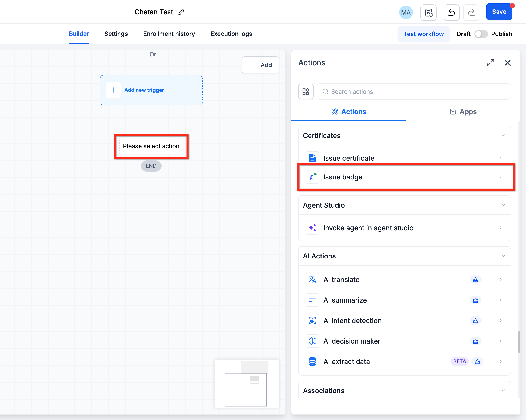526x420 pixels.
Task: Select AI extract data action
Action: [x=404, y=361]
